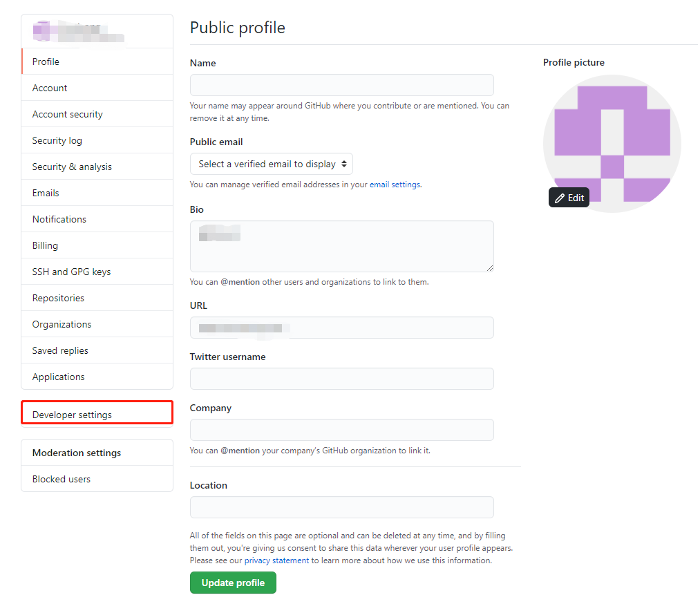Image resolution: width=700 pixels, height=604 pixels.
Task: Navigate to Blocked users
Action: (97, 479)
